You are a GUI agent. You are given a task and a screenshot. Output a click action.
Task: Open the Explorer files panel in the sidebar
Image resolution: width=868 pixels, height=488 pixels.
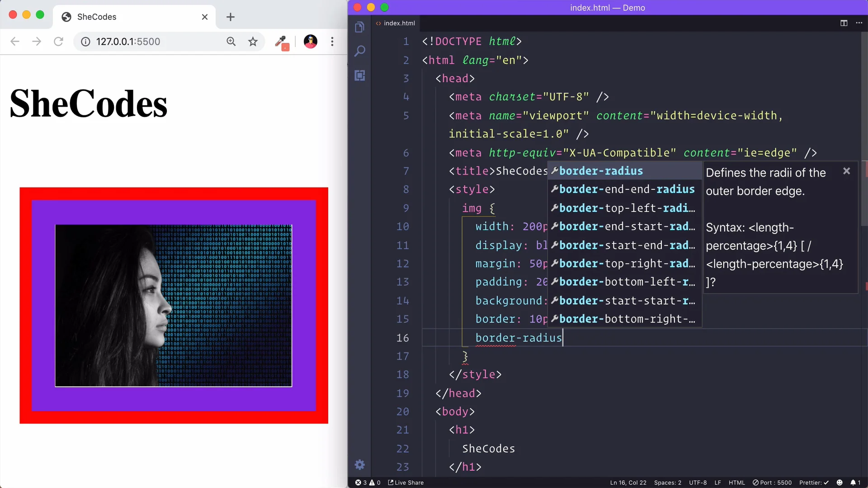359,27
